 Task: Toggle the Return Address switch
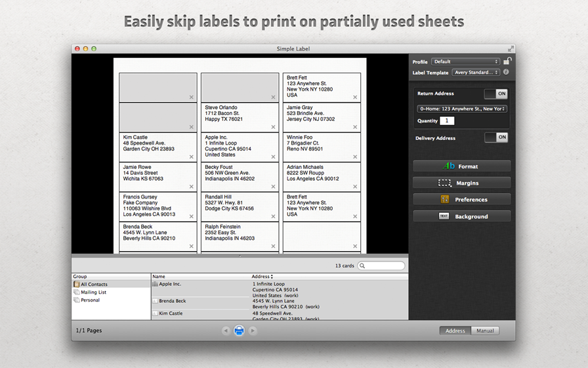495,94
